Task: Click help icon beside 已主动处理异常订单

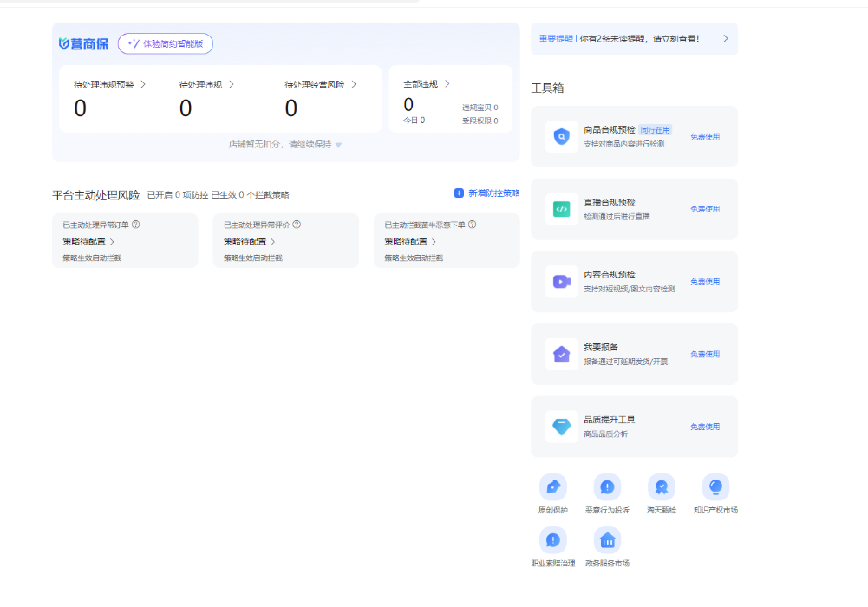Action: click(x=136, y=225)
